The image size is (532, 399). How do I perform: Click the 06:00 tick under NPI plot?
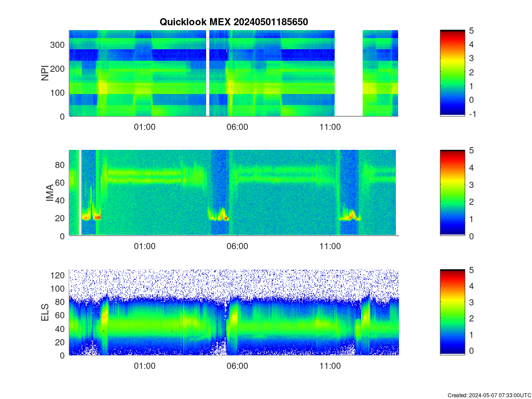tap(237, 127)
